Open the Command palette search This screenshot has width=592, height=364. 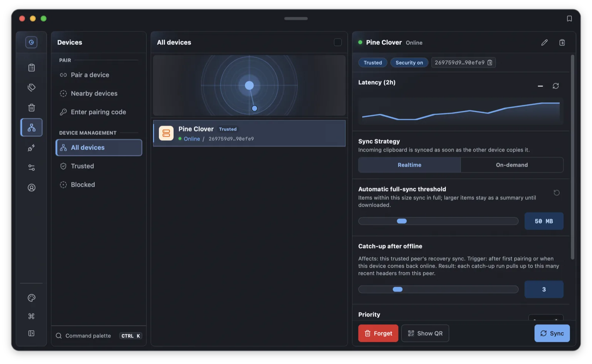(x=99, y=336)
